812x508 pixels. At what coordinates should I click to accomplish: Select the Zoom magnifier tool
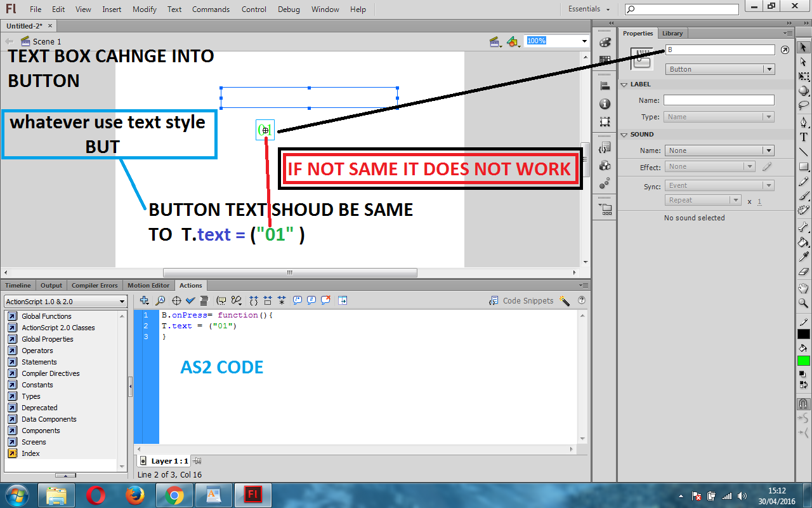pos(804,304)
